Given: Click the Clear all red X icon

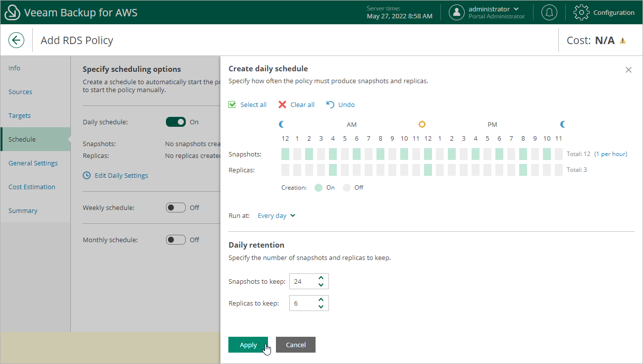Looking at the screenshot, I should (283, 104).
